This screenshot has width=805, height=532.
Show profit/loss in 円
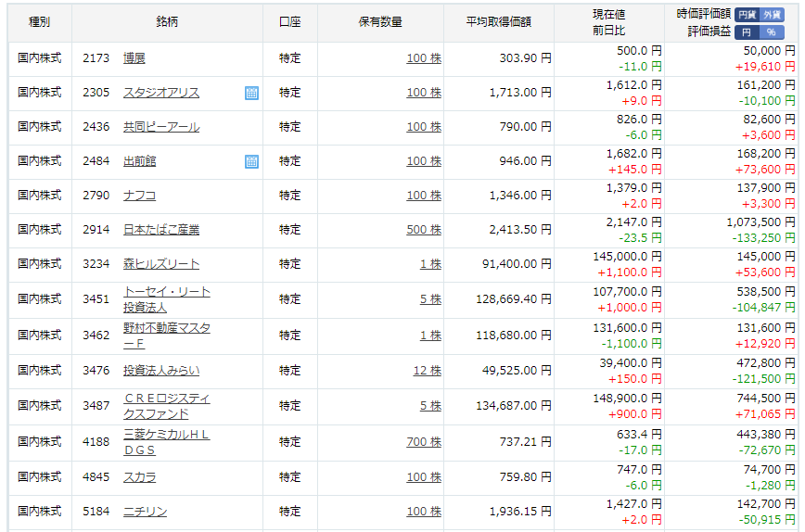tap(747, 32)
